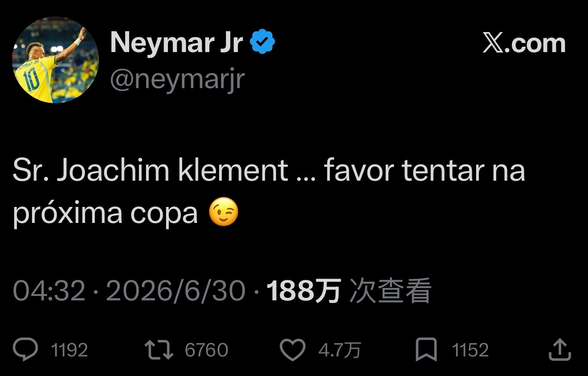This screenshot has height=376, width=588.
Task: Click the 1152 bookmarks count
Action: pyautogui.click(x=470, y=350)
